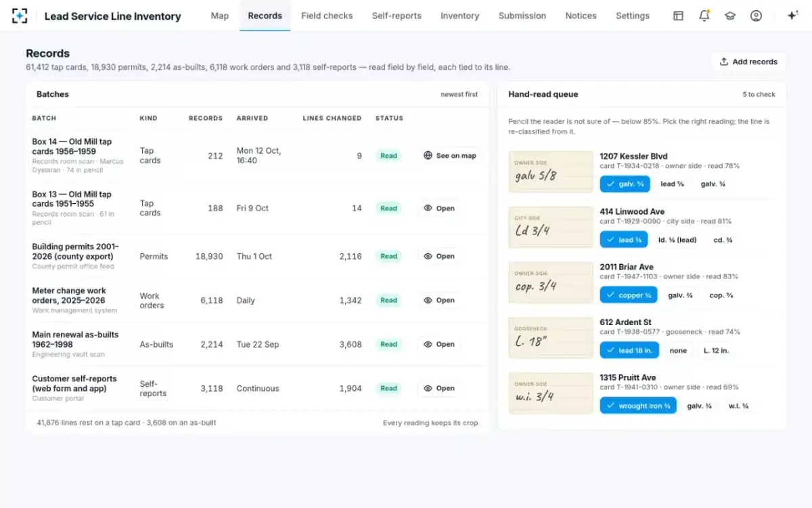The width and height of the screenshot is (812, 508).
Task: Select checked lead ¾ for 414 Linwood Ave
Action: pos(624,240)
